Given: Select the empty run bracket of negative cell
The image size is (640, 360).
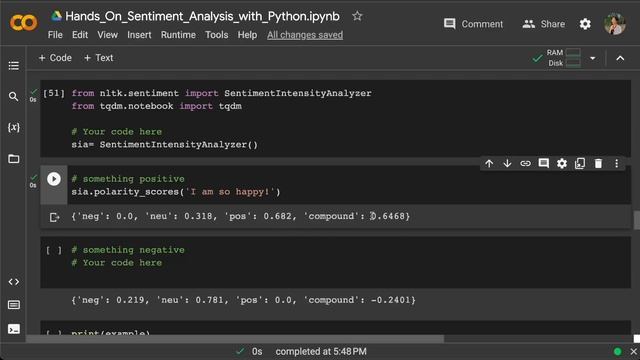Looking at the screenshot, I should [54, 250].
